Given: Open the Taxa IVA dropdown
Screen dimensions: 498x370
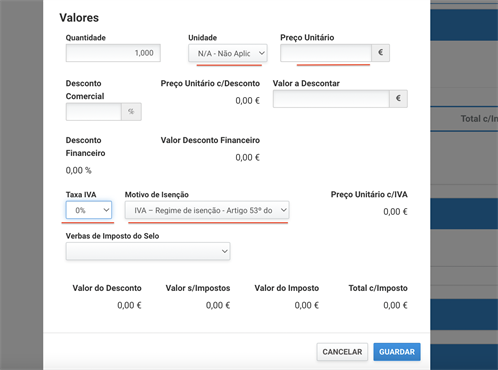Looking at the screenshot, I should [89, 210].
